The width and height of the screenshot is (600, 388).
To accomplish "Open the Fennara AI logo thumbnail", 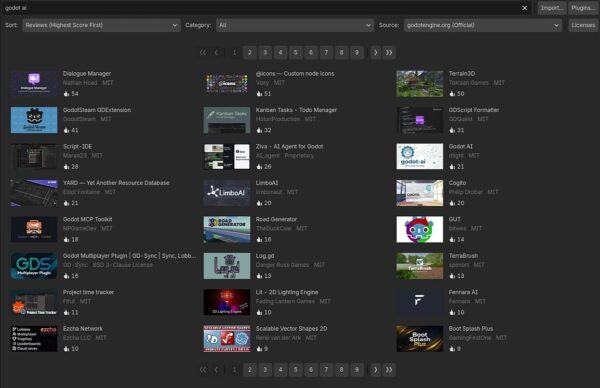I will point(420,302).
